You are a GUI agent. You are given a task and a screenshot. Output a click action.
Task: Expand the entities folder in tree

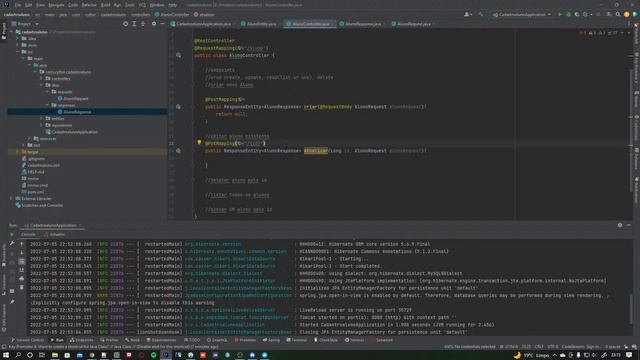(x=41, y=119)
